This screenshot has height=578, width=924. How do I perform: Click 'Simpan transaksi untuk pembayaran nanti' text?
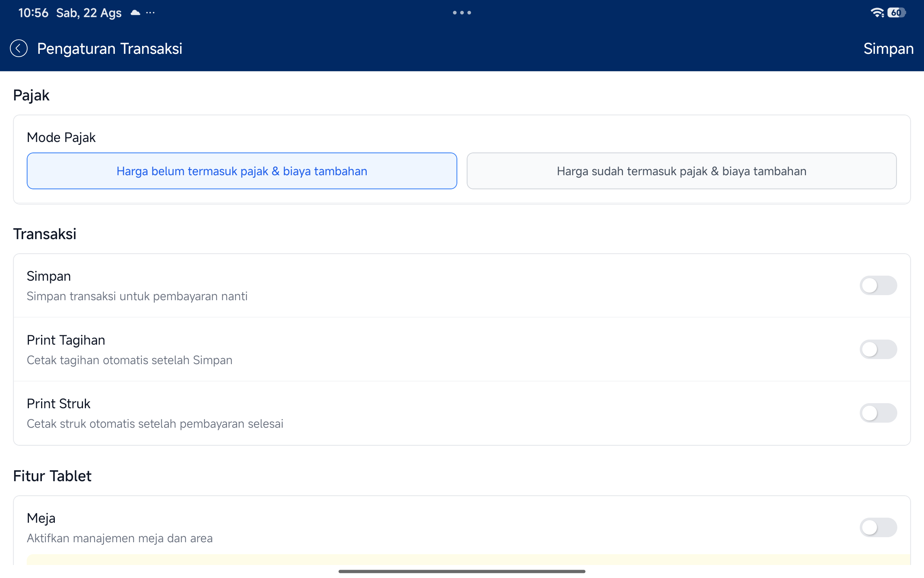pyautogui.click(x=137, y=296)
